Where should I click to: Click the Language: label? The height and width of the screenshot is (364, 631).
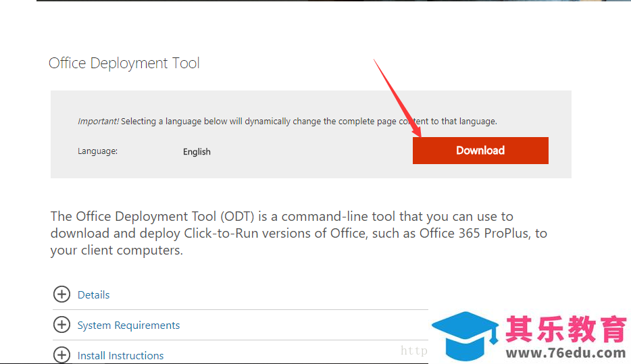[x=97, y=151]
